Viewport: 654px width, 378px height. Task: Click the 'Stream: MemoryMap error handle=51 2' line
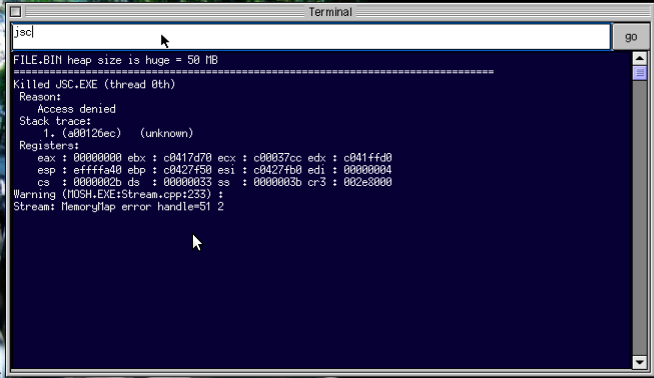[118, 207]
